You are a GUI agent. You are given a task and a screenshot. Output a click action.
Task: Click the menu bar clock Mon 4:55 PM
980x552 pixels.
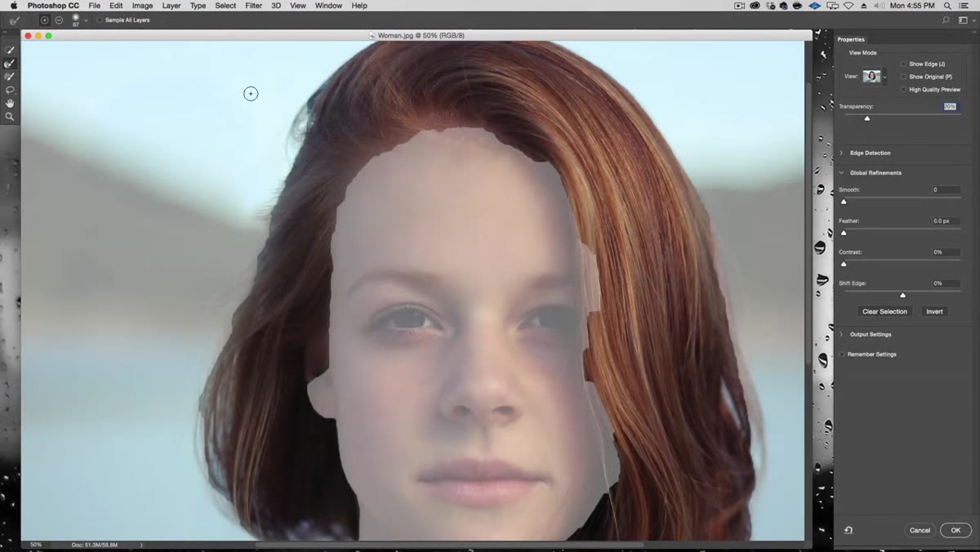tap(912, 6)
